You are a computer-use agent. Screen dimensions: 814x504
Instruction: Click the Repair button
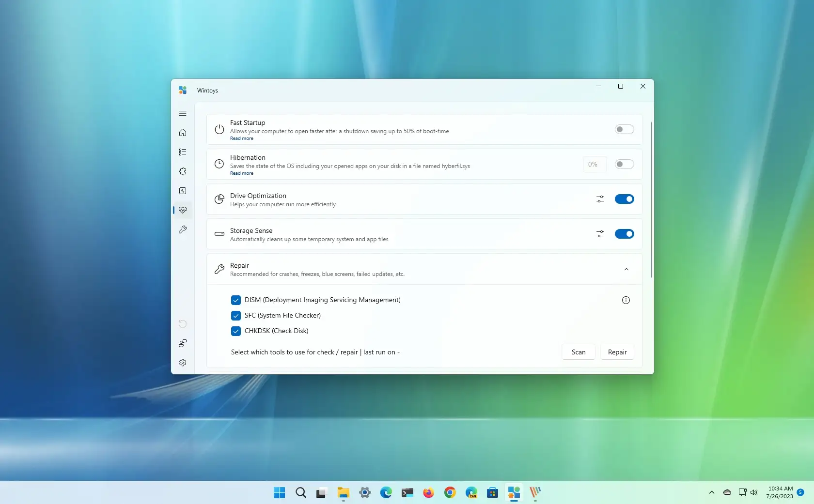[617, 352]
